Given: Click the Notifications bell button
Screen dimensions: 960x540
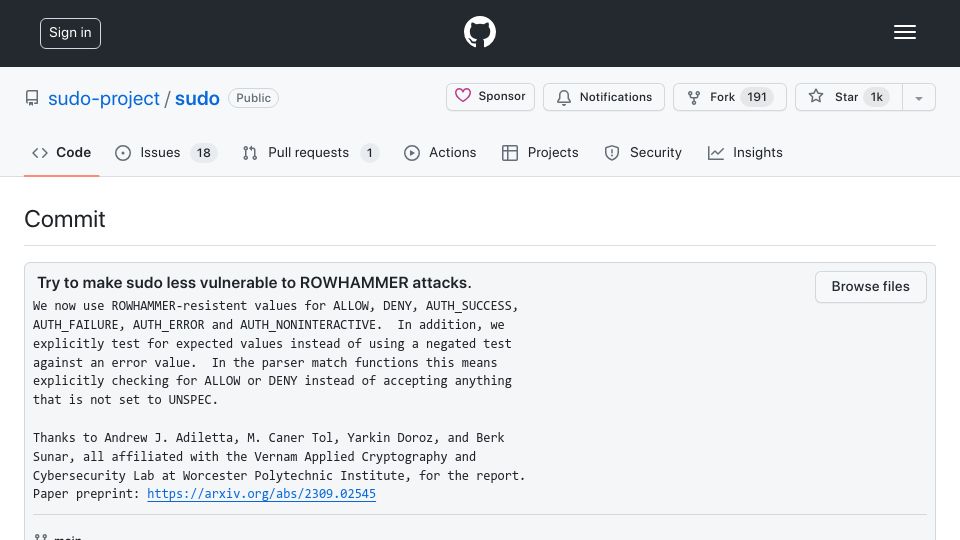Looking at the screenshot, I should point(604,97).
